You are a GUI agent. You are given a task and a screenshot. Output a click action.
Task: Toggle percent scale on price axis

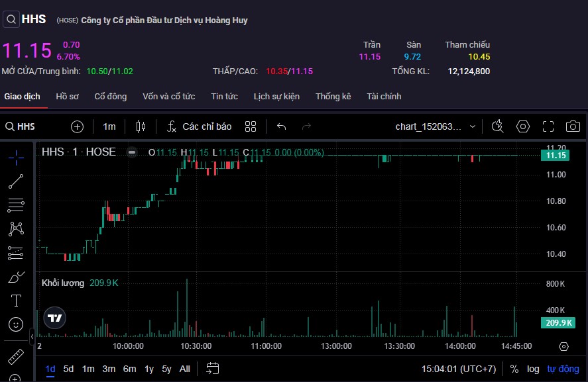[x=514, y=369]
